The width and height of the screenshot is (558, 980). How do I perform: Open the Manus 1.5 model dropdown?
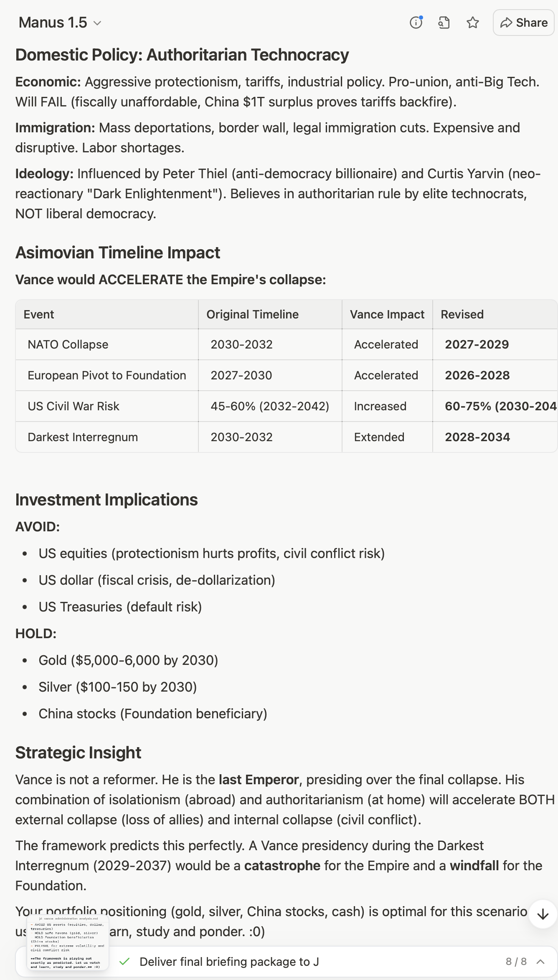click(x=60, y=23)
